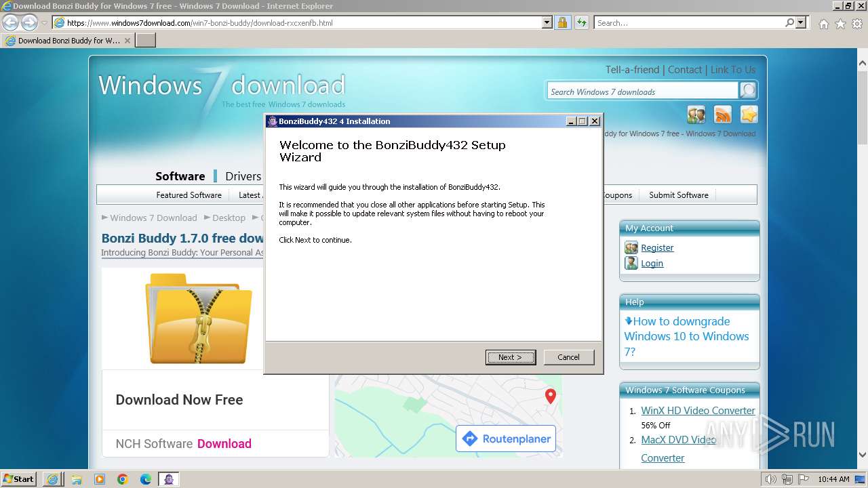The image size is (868, 488).
Task: Click the Link To Us link
Action: click(x=733, y=70)
